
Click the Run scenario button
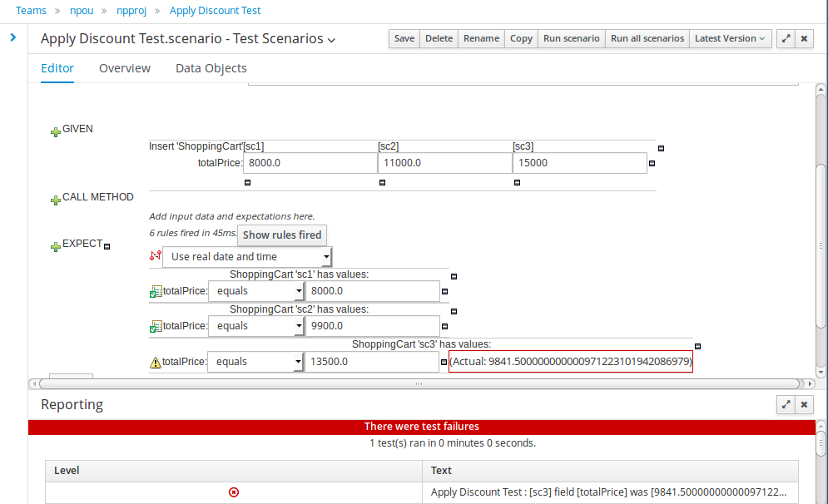coord(572,38)
